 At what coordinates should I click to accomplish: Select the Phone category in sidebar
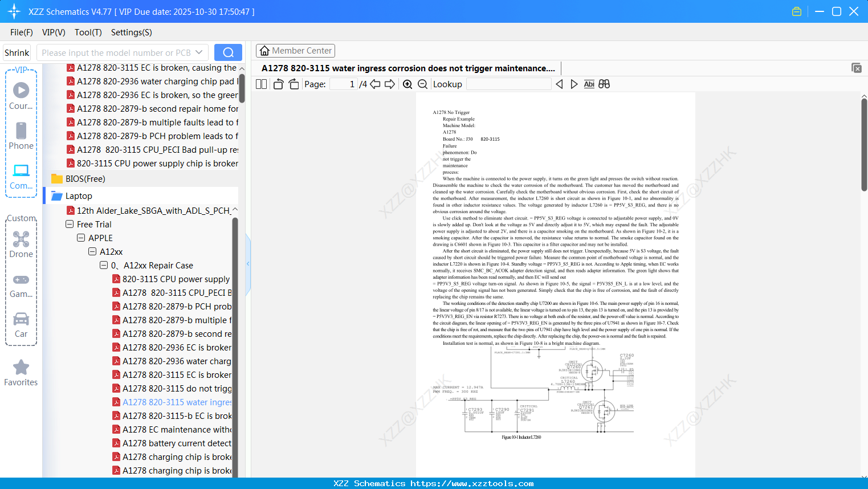21,136
